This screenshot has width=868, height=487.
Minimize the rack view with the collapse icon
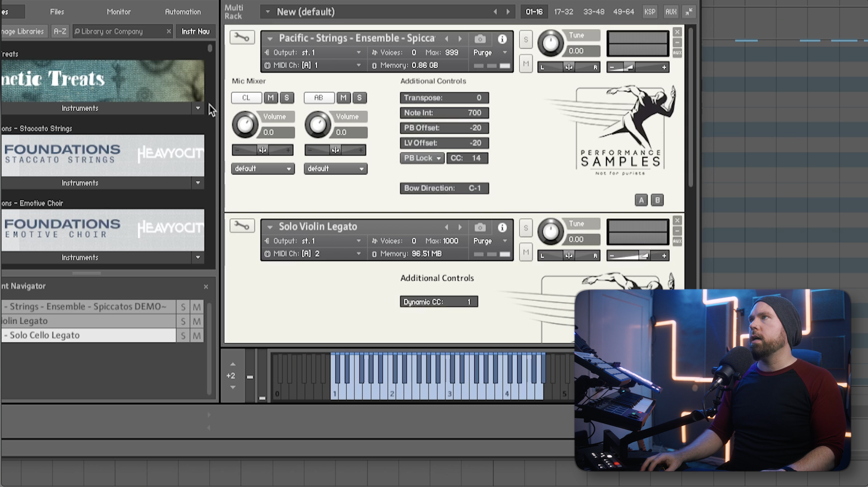pyautogui.click(x=689, y=12)
